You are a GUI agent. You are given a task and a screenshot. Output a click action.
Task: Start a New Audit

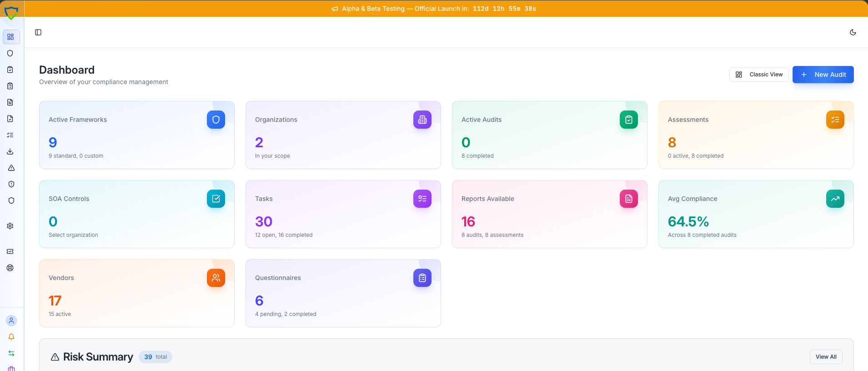[823, 75]
